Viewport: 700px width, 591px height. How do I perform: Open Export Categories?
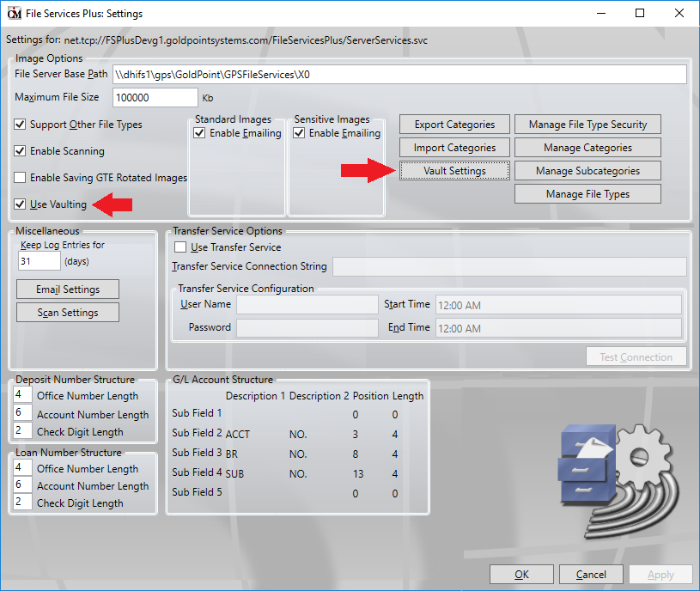[x=454, y=125]
